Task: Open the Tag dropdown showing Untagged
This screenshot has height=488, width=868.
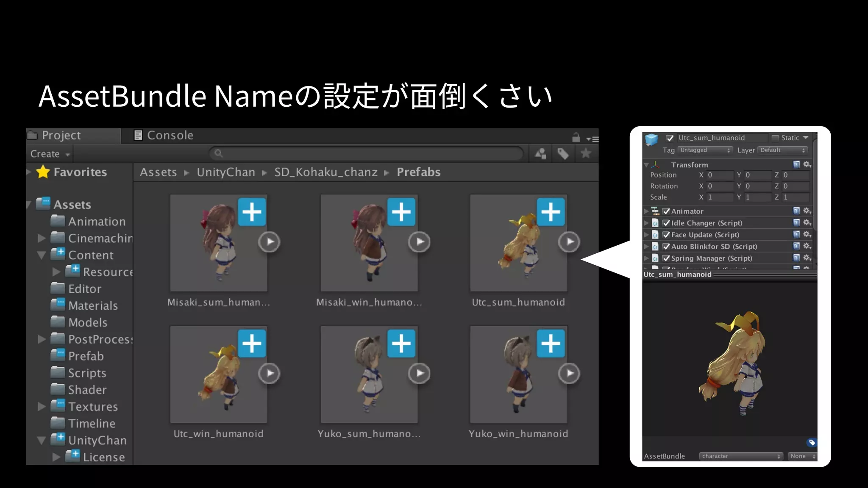Action: pos(705,150)
